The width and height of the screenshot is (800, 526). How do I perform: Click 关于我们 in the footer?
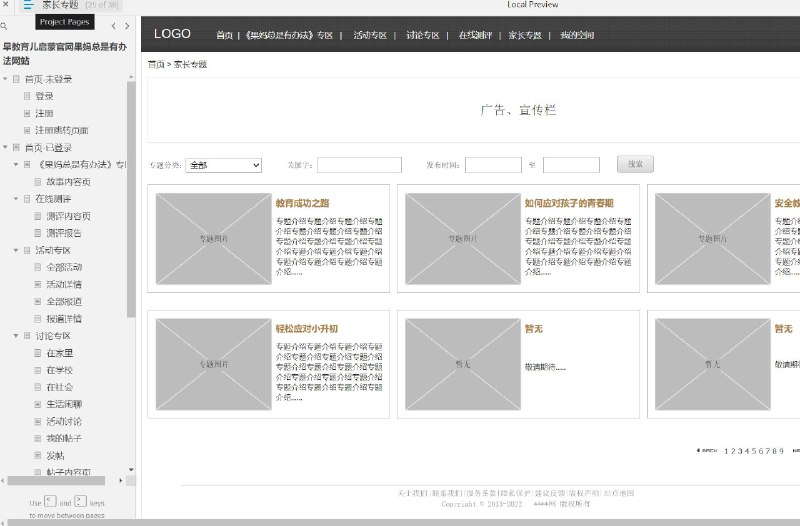[x=412, y=493]
